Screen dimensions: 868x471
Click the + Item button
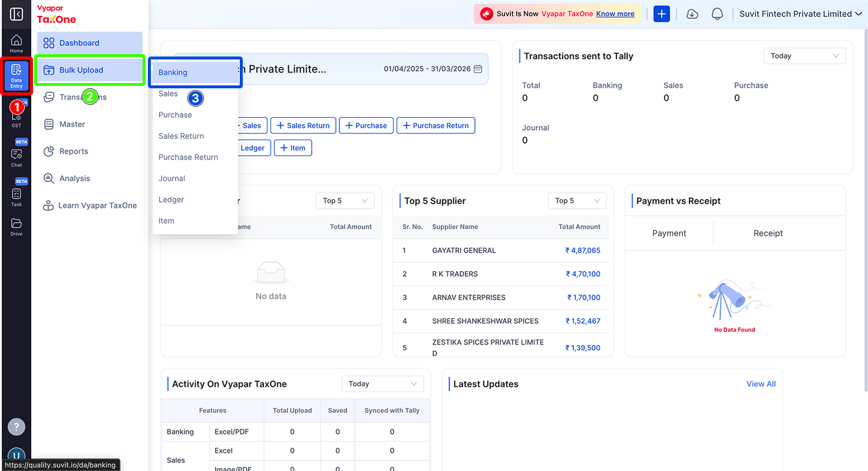292,148
